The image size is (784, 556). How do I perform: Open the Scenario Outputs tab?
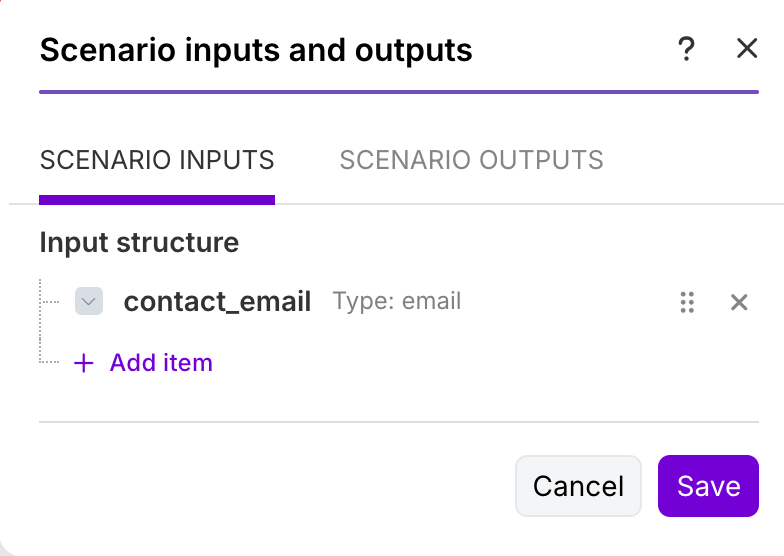(471, 160)
